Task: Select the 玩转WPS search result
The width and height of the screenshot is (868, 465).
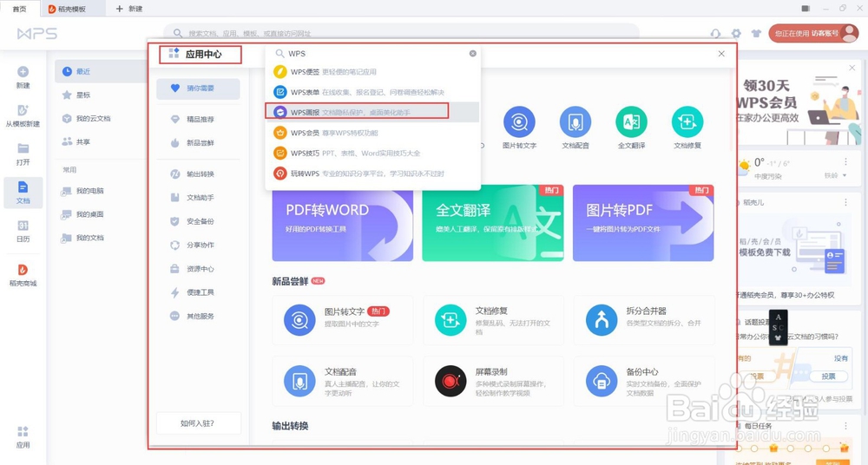Action: click(x=372, y=174)
